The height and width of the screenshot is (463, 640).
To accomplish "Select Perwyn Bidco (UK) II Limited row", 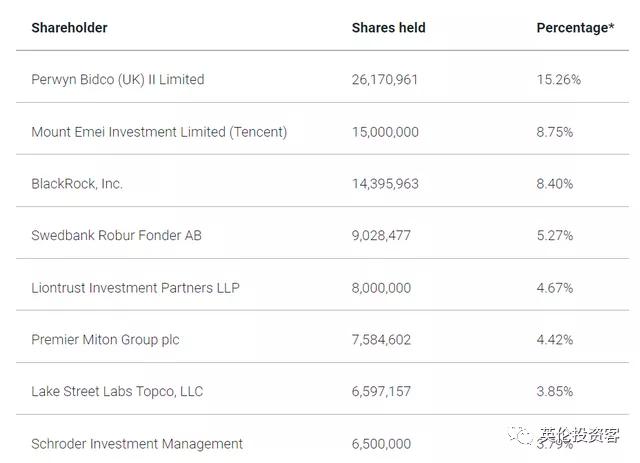I will pos(117,80).
